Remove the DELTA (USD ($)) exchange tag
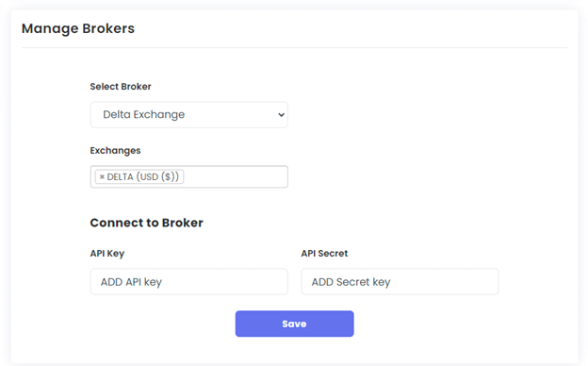The image size is (588, 366). [102, 176]
